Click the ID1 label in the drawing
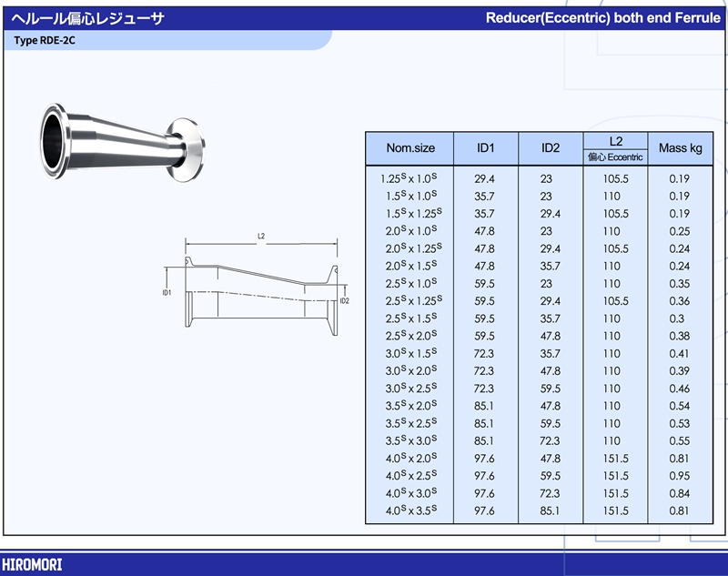Screen dimensions: 728x576 click(x=167, y=292)
